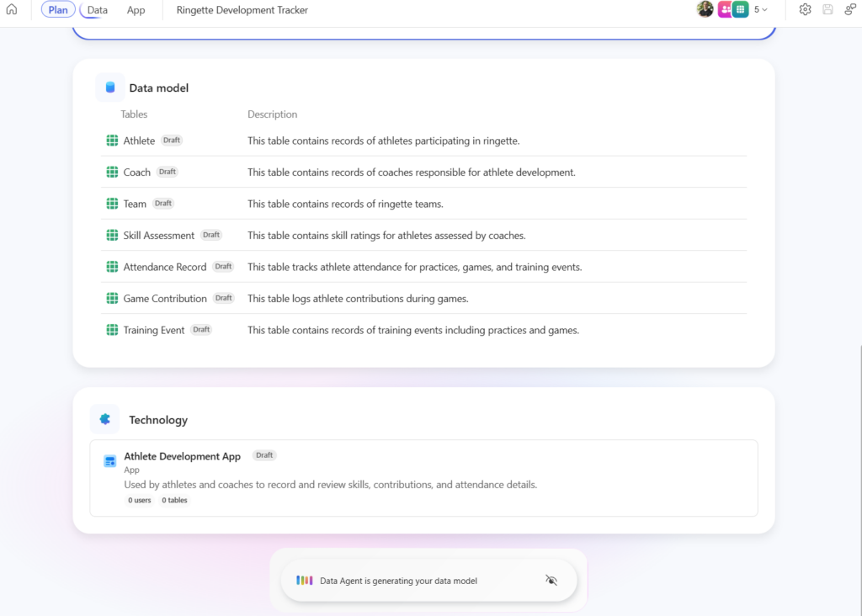Click the Save disk icon
This screenshot has height=616, width=862.
pyautogui.click(x=827, y=10)
